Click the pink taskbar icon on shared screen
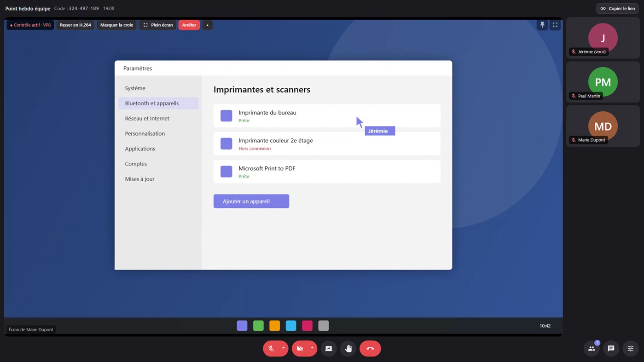 click(x=307, y=326)
